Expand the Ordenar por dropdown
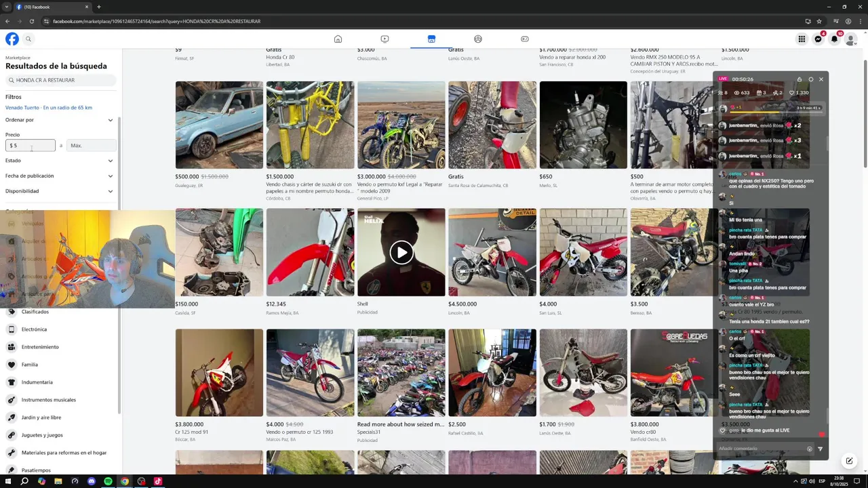 coord(60,120)
